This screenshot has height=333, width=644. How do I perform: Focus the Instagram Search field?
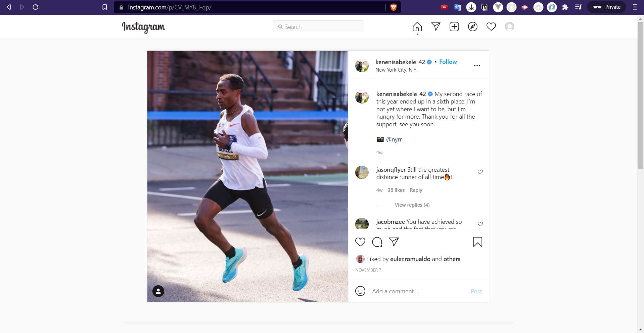[318, 27]
